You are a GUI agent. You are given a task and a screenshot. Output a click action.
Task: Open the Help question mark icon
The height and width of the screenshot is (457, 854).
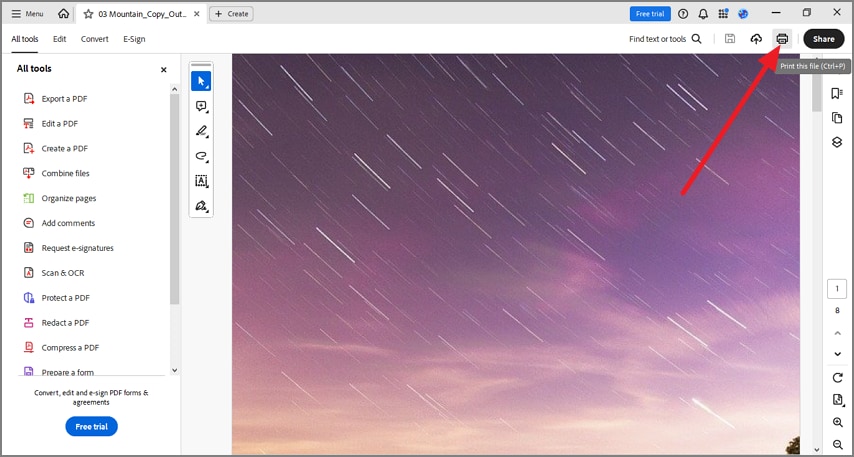(x=683, y=14)
